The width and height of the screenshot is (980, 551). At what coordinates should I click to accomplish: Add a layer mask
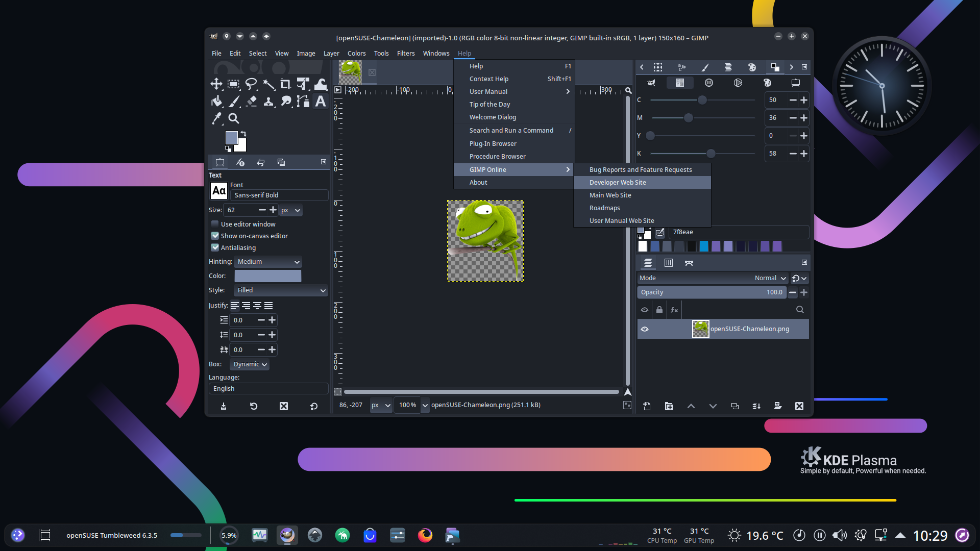pyautogui.click(x=778, y=406)
